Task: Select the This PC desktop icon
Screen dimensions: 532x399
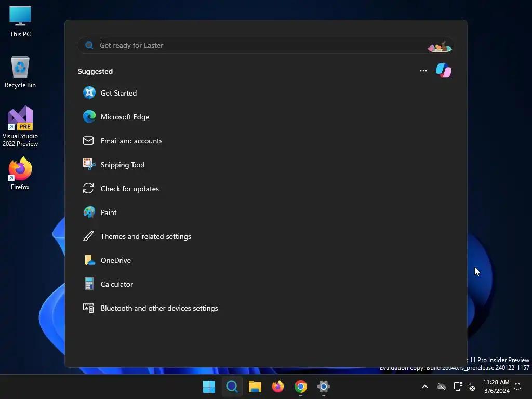Action: tap(20, 21)
